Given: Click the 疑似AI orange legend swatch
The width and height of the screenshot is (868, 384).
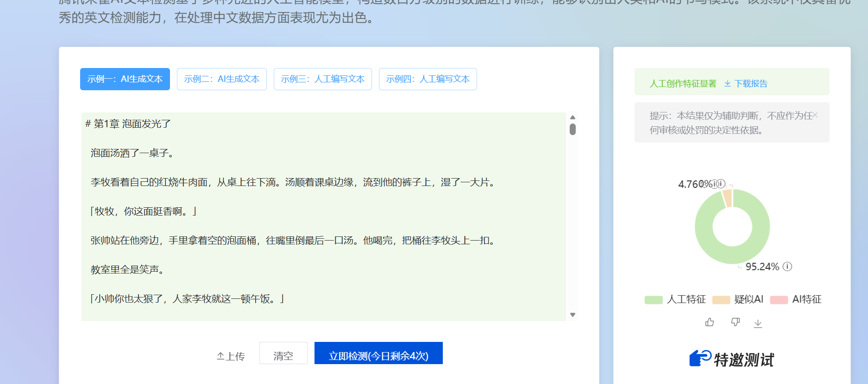Looking at the screenshot, I should click(x=721, y=300).
